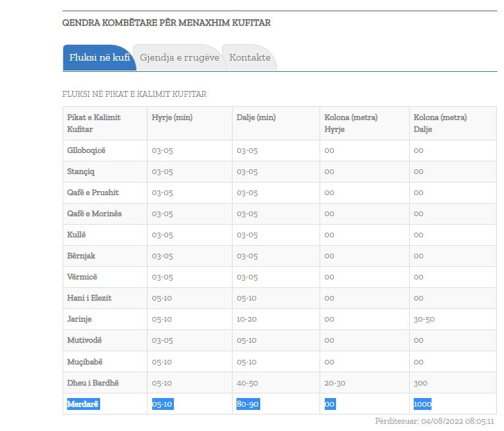The height and width of the screenshot is (431, 504).
Task: Click the Kolona (metra) Dalje header
Action: tap(440, 123)
